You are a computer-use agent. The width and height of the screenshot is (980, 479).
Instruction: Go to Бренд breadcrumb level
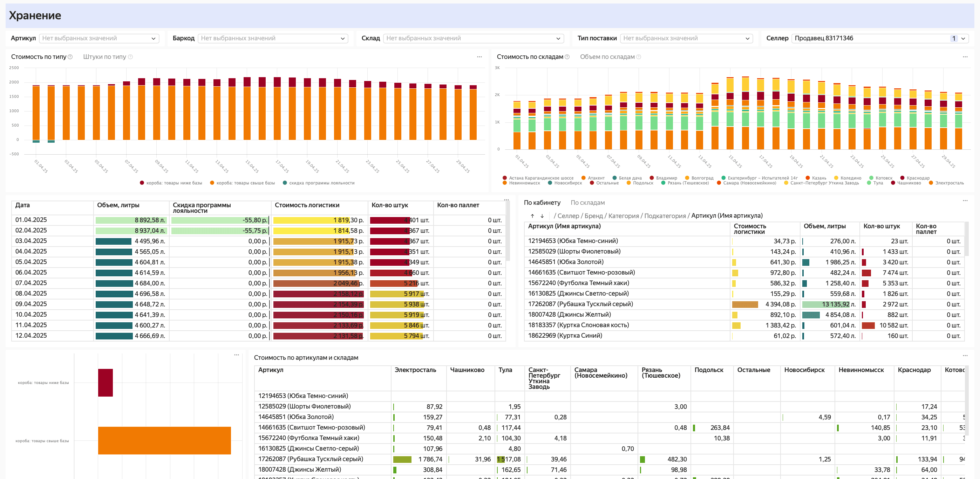coord(593,216)
